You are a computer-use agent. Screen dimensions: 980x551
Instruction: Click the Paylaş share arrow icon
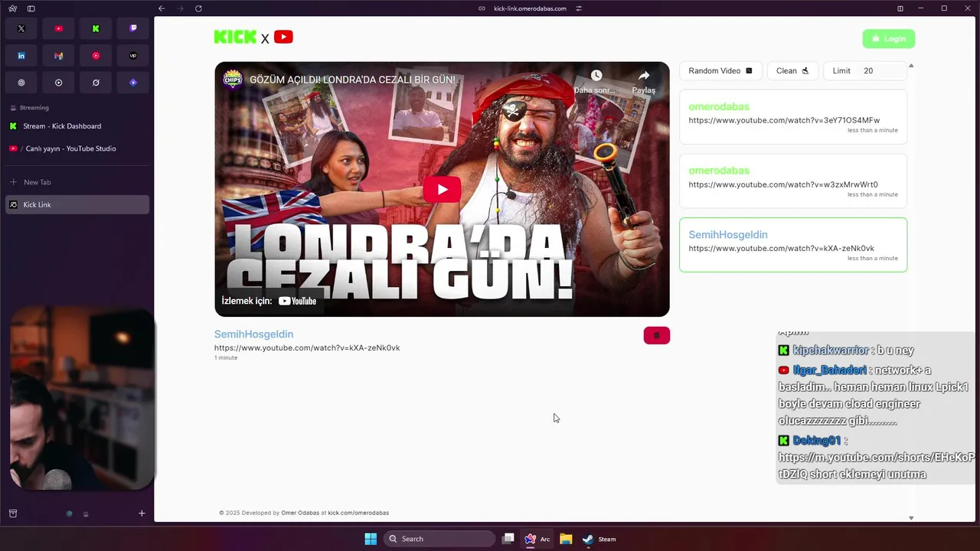coord(644,75)
